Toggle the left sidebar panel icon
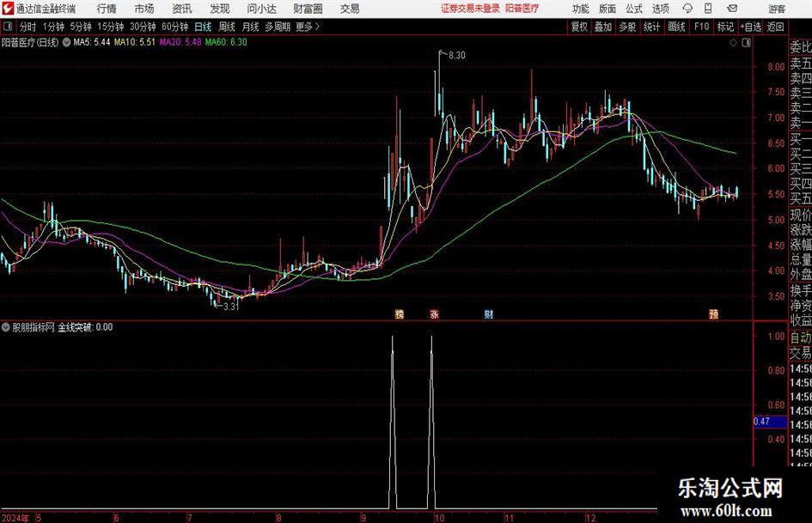The image size is (812, 523). 8,27
